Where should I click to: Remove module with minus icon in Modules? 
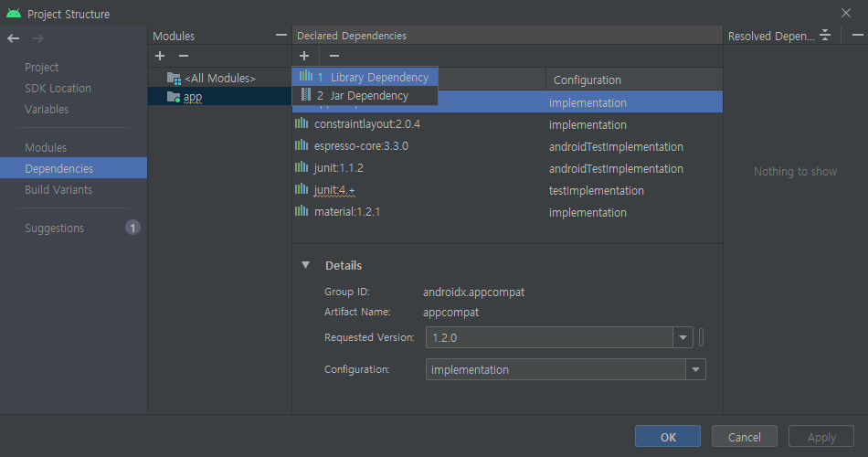coord(184,56)
